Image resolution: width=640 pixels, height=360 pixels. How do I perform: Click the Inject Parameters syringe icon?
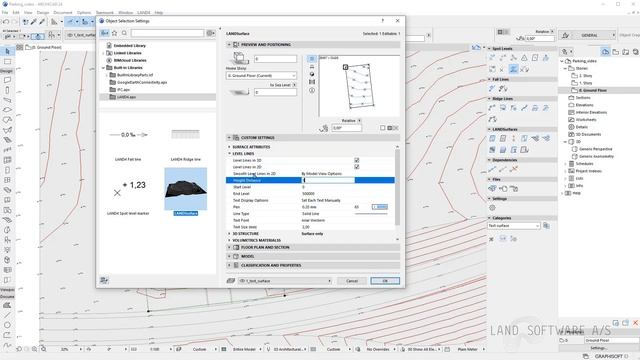tap(42, 22)
